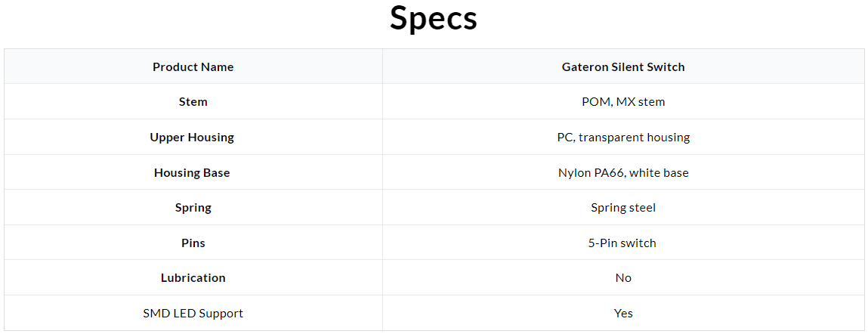Select the Stem row label
This screenshot has height=334, width=868.
point(193,102)
